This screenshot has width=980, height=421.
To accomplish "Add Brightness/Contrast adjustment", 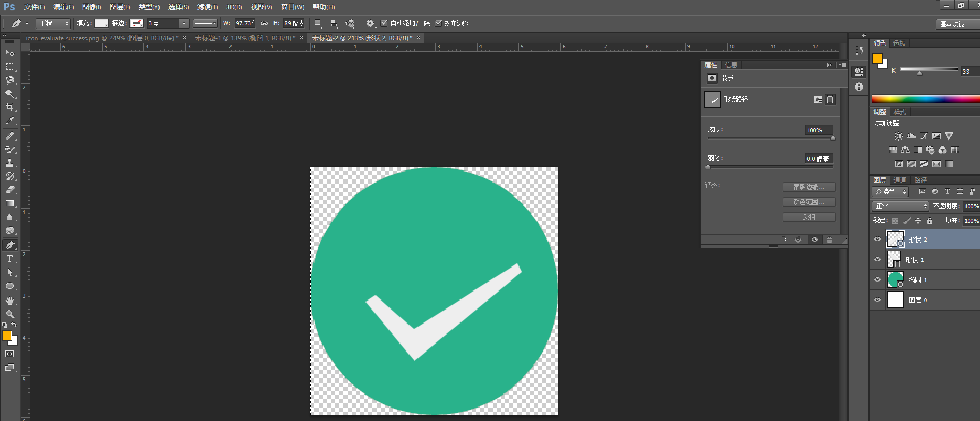I will pyautogui.click(x=899, y=136).
